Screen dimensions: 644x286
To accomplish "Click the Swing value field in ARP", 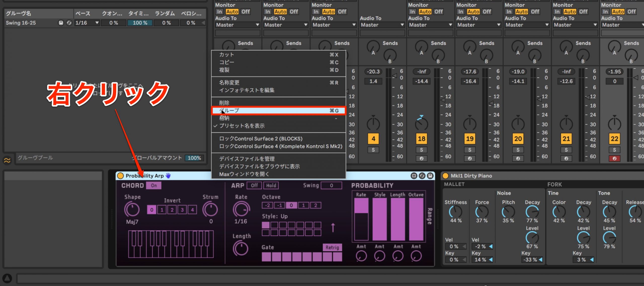I will pyautogui.click(x=332, y=186).
